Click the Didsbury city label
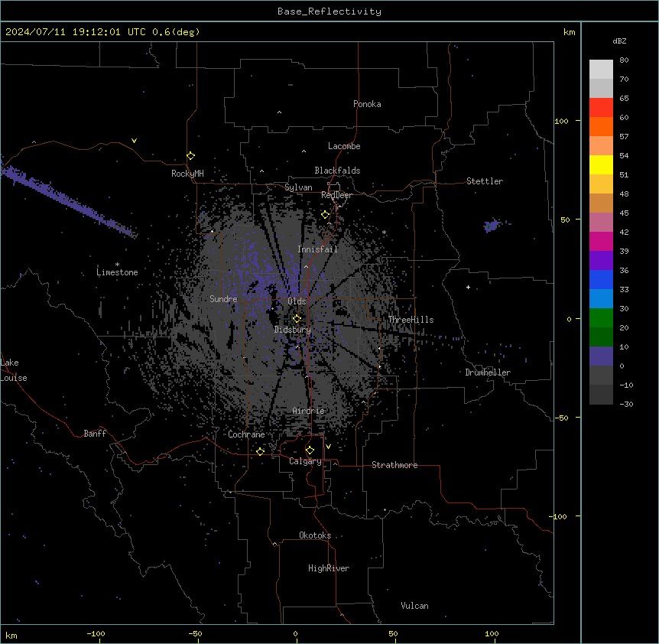The width and height of the screenshot is (659, 644). coord(293,330)
